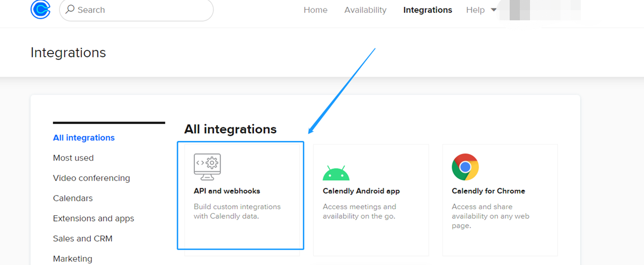Click 'Build custom integrations with Calendly data' text
The height and width of the screenshot is (265, 644).
(238, 211)
